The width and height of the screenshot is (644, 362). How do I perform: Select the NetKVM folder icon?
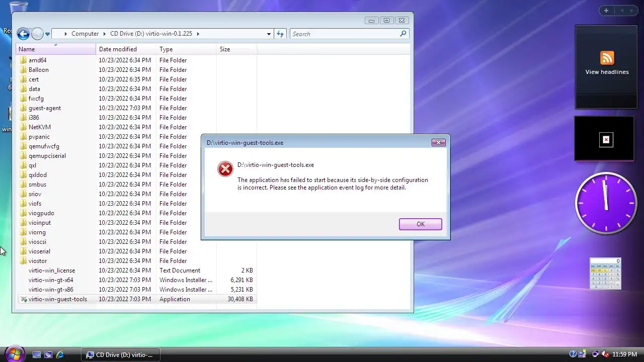(23, 127)
